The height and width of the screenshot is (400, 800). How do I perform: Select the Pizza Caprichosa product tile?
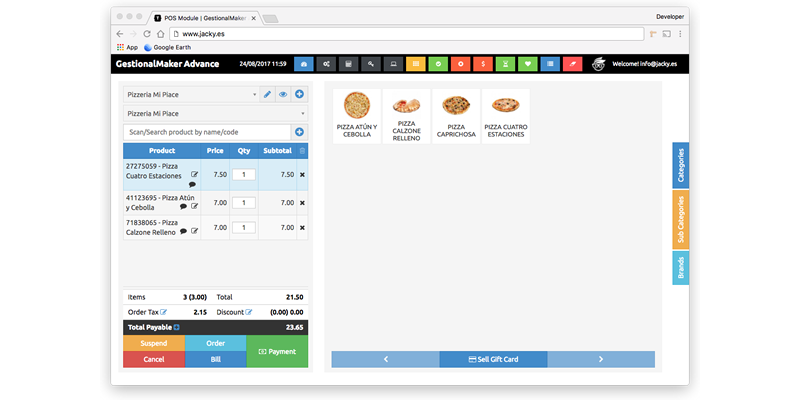[x=456, y=116]
